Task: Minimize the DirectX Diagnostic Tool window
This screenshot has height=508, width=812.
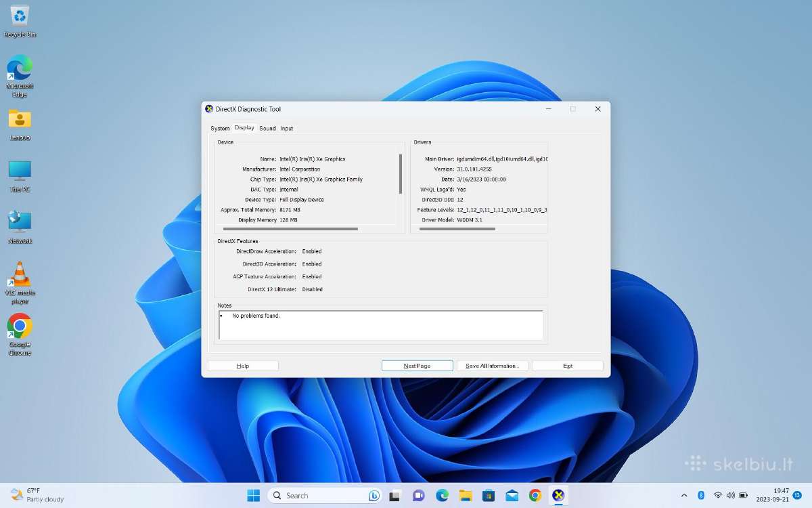Action: click(548, 109)
